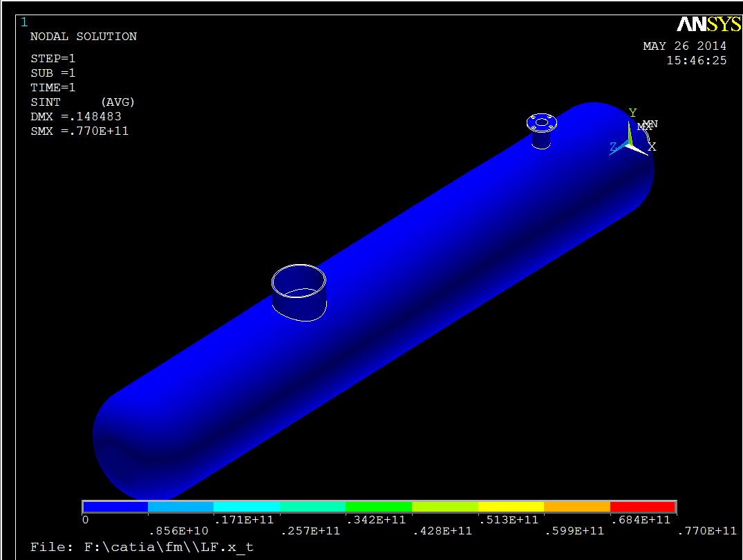Click the orange legend band at .599E+11
Screen dimensions: 743x560
point(577,507)
